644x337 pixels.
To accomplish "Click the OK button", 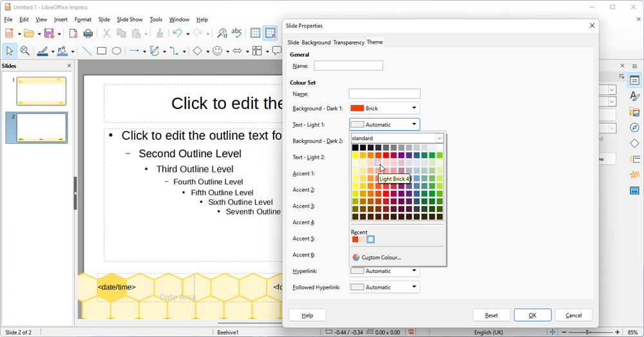I will [532, 315].
